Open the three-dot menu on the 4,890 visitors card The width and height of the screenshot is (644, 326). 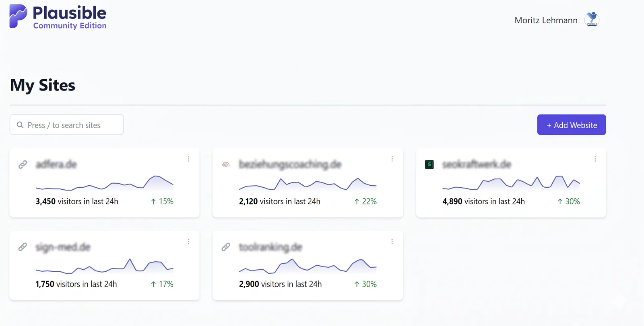(x=595, y=159)
